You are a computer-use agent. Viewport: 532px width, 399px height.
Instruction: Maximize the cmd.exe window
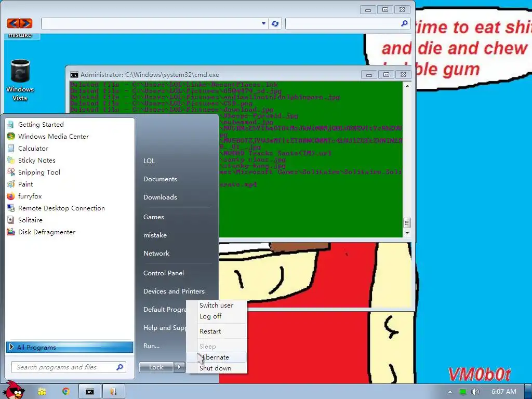pyautogui.click(x=386, y=75)
